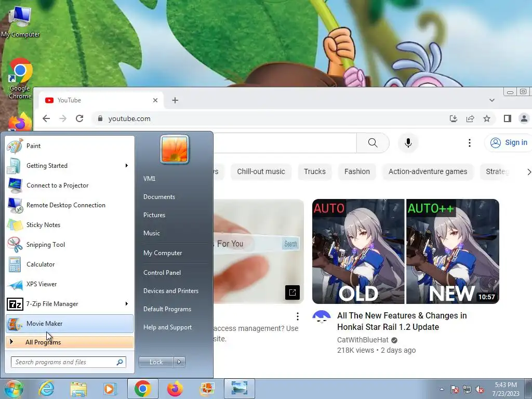Open Devices and Printers

(x=170, y=291)
